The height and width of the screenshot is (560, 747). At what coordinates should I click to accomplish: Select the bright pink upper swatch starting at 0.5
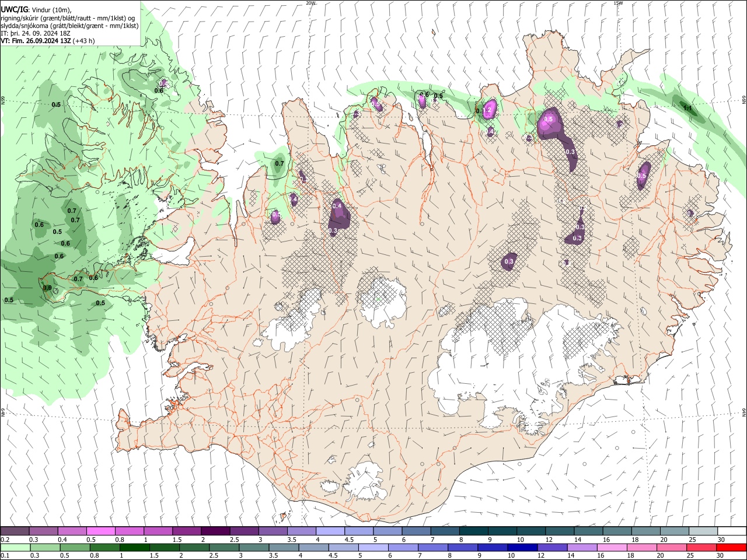click(100, 531)
